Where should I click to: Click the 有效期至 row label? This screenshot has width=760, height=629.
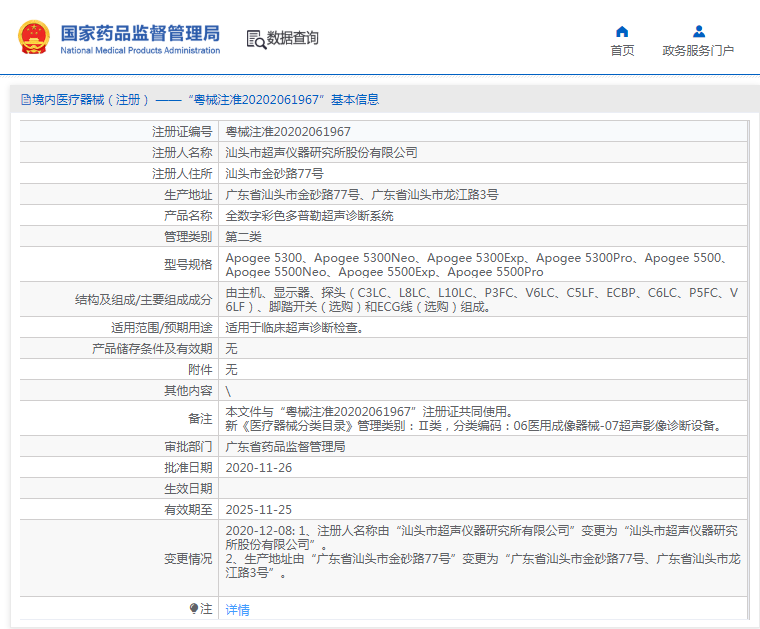[188, 510]
